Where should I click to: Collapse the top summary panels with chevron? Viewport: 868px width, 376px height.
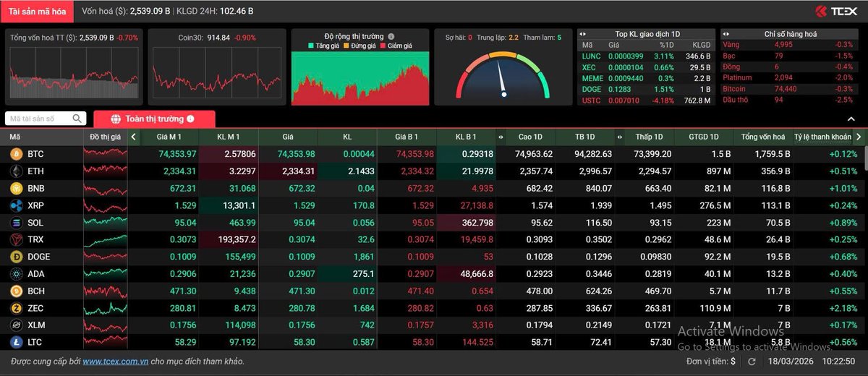coord(851,119)
